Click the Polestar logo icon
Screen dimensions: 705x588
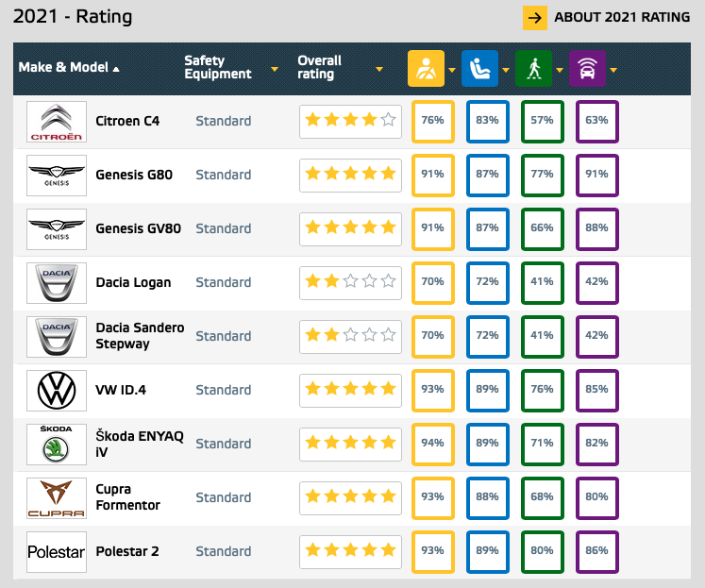point(57,551)
